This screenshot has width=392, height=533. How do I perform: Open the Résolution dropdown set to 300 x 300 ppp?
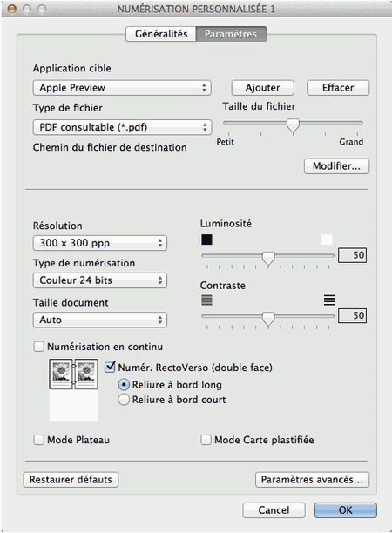(x=100, y=243)
